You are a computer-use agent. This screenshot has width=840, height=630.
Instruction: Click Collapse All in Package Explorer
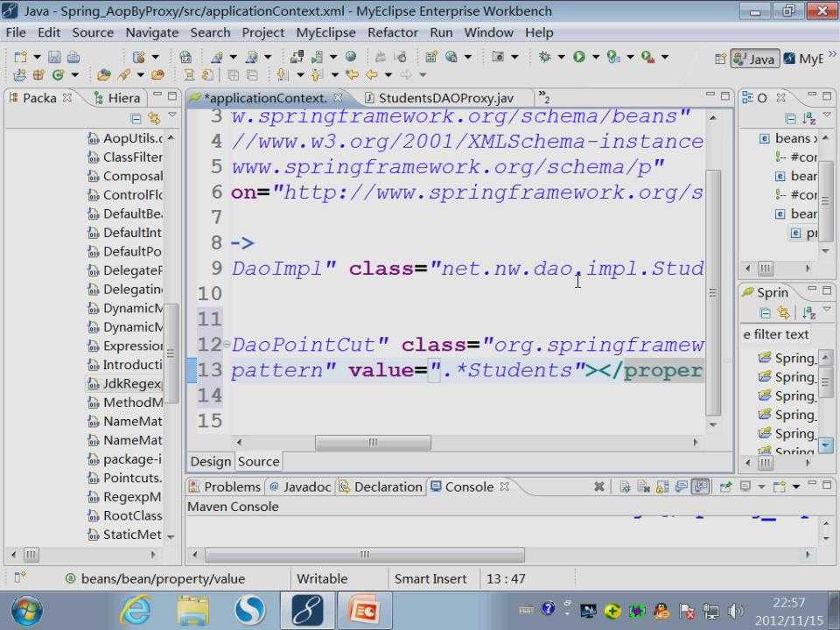pyautogui.click(x=136, y=118)
